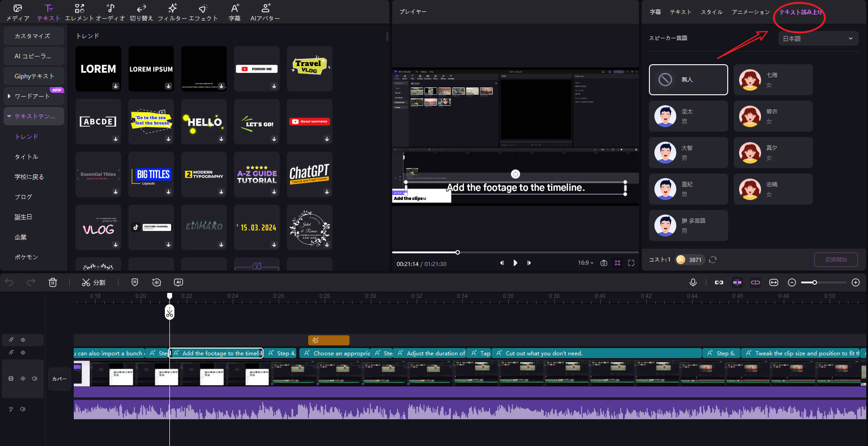
Task: Enter fullscreen player preview
Action: pos(631,263)
